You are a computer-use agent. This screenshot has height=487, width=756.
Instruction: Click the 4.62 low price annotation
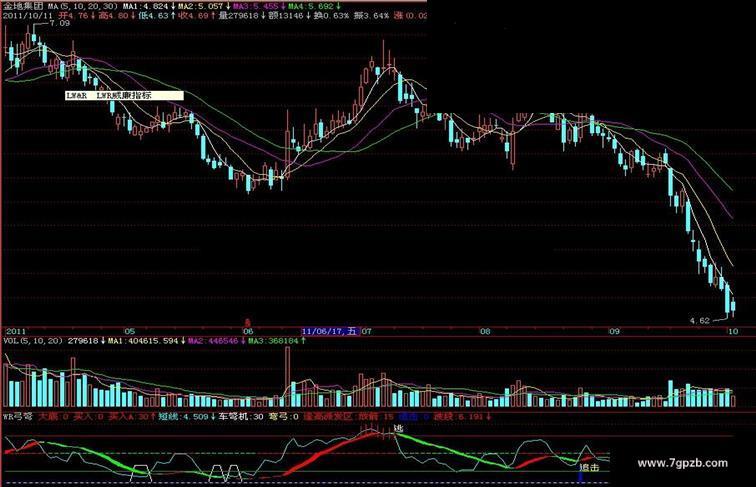(x=700, y=320)
